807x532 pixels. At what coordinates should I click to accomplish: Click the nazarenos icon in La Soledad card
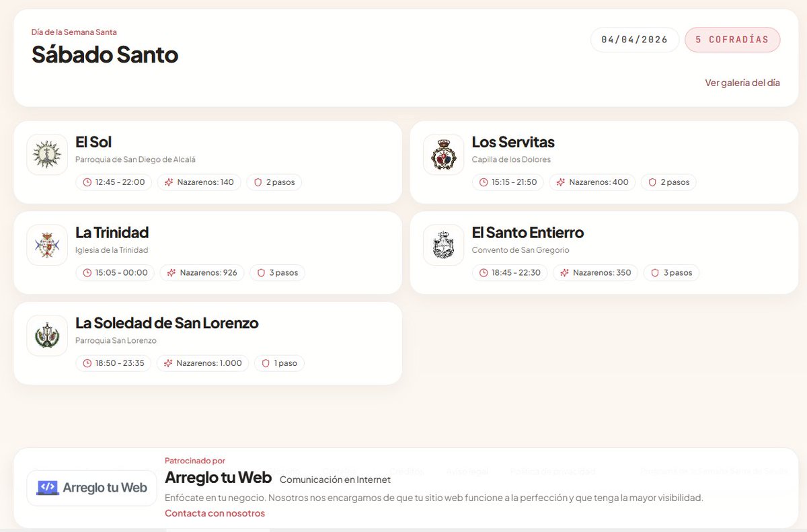tap(168, 363)
